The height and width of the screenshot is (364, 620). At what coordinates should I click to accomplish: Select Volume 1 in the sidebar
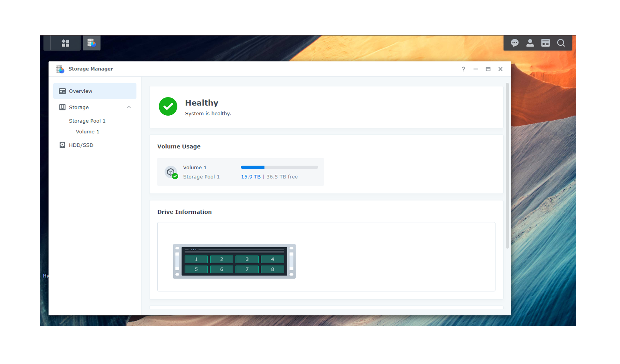[x=87, y=131]
